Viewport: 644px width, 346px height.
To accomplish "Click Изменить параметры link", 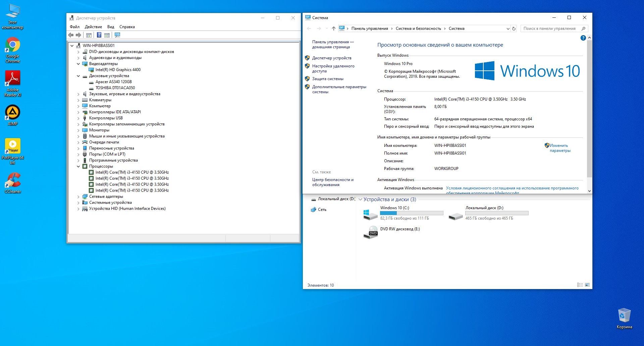I will pyautogui.click(x=560, y=148).
